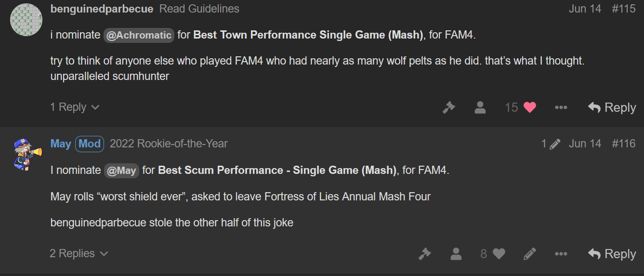Image resolution: width=644 pixels, height=276 pixels.
Task: Open benguinedparbecue's minesweeper avatar
Action: coord(26,18)
